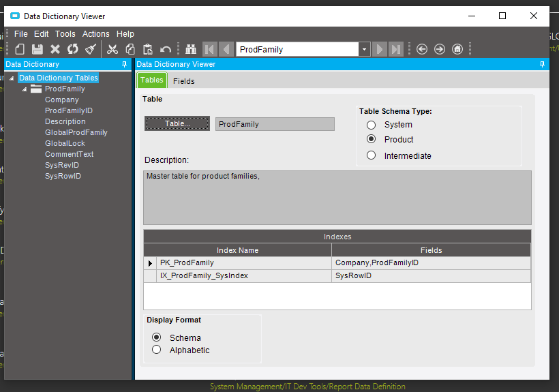Viewport: 559px width, 392px height.
Task: Click the ProdFamily table name field
Action: (275, 124)
